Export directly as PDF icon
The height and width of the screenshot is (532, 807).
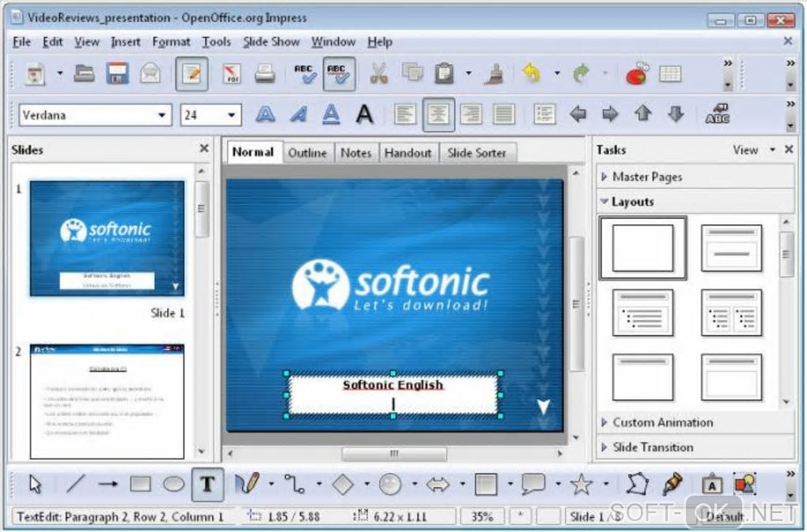[232, 74]
